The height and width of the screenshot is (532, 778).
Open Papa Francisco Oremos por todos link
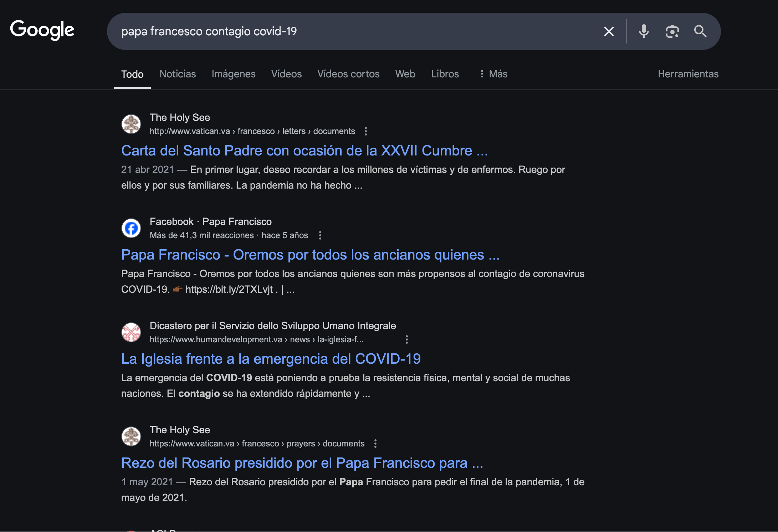point(311,255)
